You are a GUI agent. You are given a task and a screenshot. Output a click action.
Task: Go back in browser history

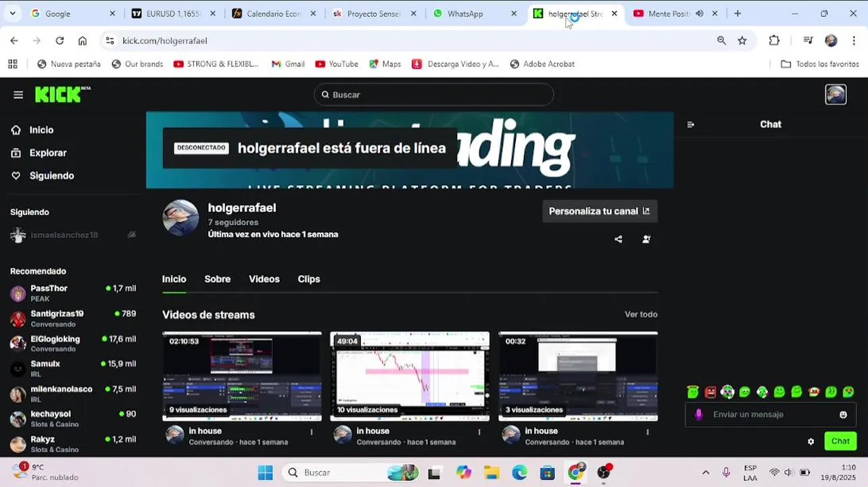click(x=14, y=41)
